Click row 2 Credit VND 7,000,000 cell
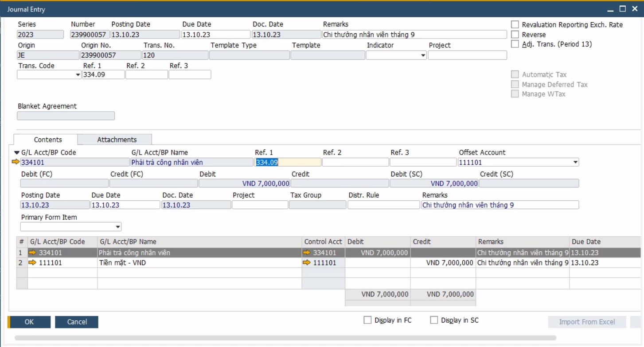Viewport: 644px width, 347px height. pos(443,263)
